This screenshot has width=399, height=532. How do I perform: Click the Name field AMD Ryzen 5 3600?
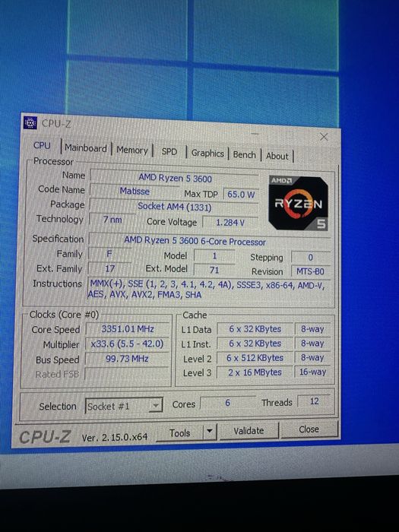click(174, 178)
